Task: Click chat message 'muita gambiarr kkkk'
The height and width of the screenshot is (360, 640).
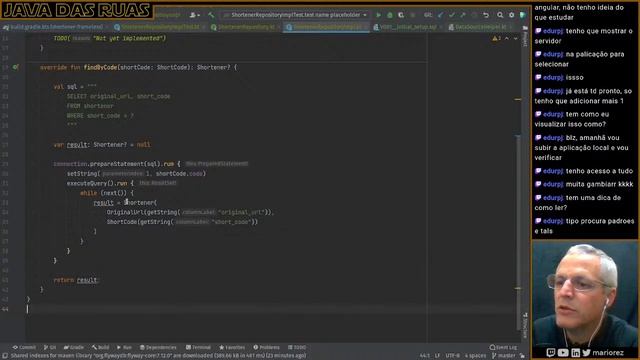Action: click(x=584, y=184)
